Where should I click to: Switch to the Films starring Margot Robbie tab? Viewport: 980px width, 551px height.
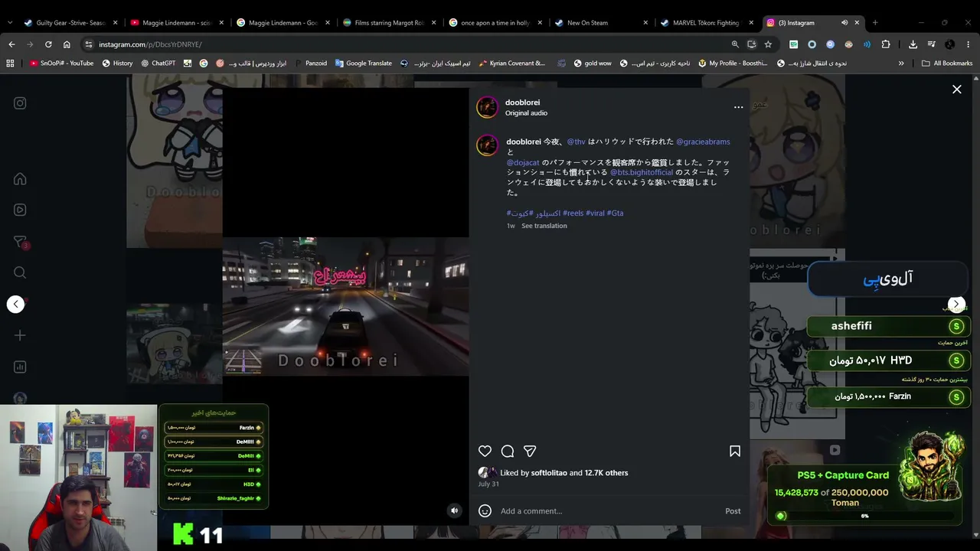coord(390,23)
